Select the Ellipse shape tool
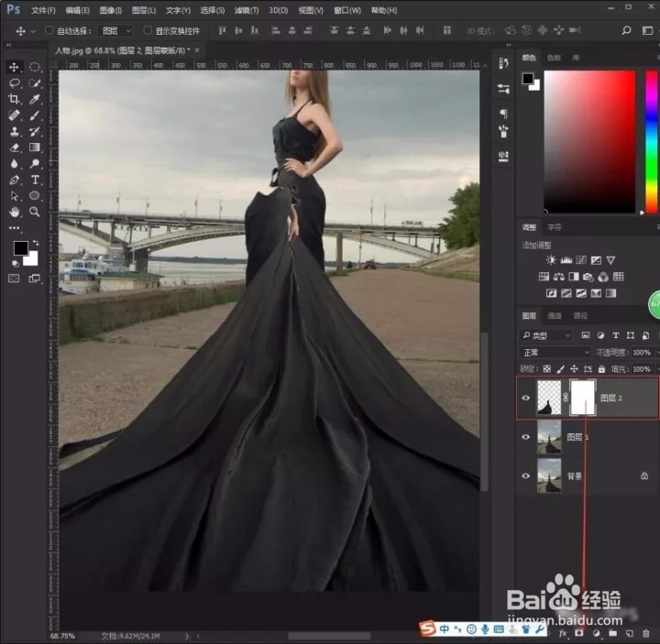This screenshot has height=644, width=660. click(x=35, y=196)
